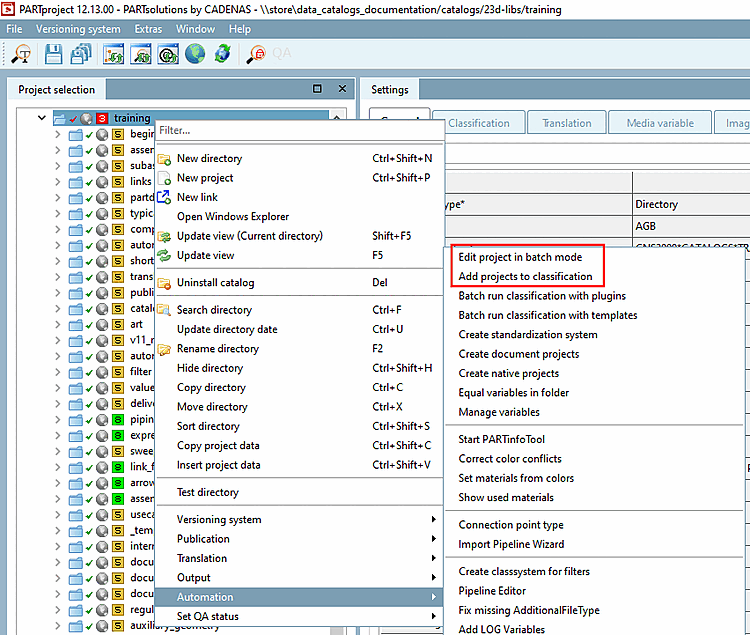Expand the art tree folder
The height and width of the screenshot is (635, 750).
[57, 325]
